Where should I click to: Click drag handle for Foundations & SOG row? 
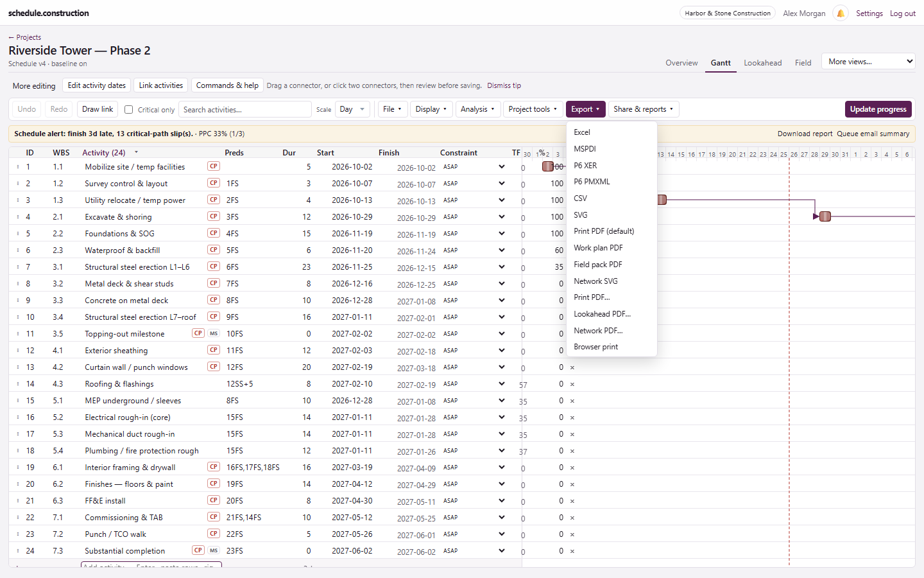click(x=17, y=234)
